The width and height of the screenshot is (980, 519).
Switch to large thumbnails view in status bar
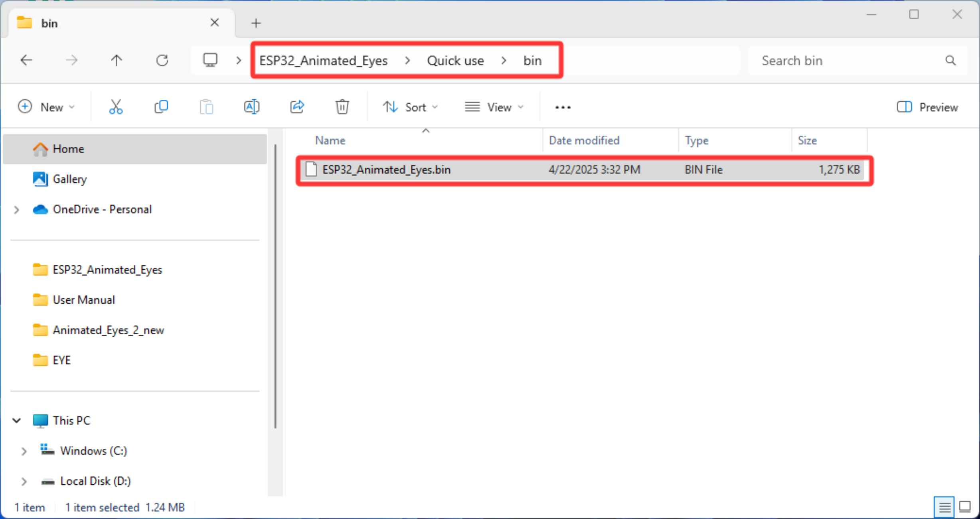tap(965, 507)
